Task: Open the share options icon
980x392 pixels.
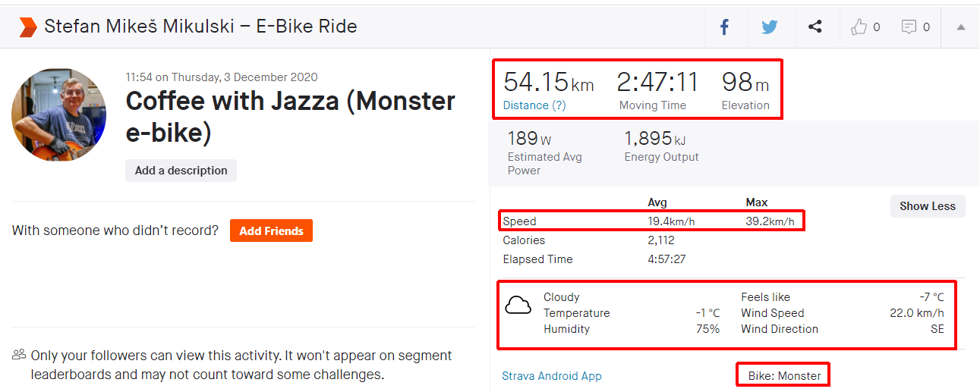Action: [x=815, y=27]
